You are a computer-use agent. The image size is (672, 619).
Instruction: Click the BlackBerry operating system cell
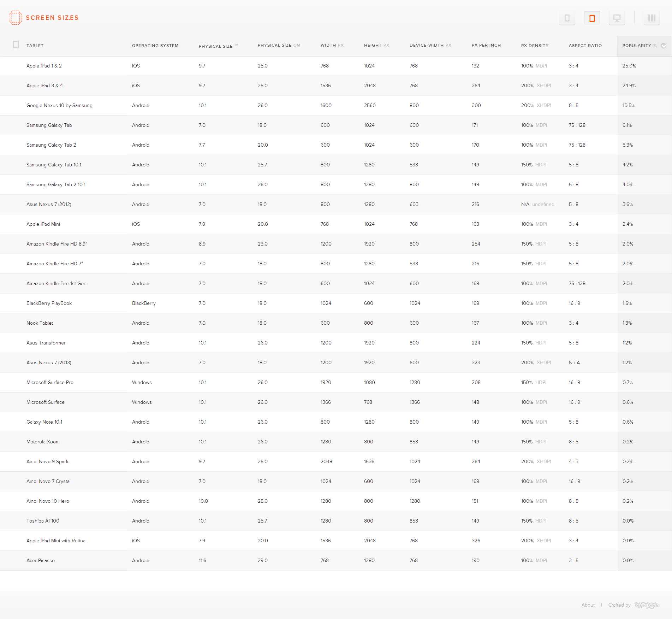tap(144, 303)
